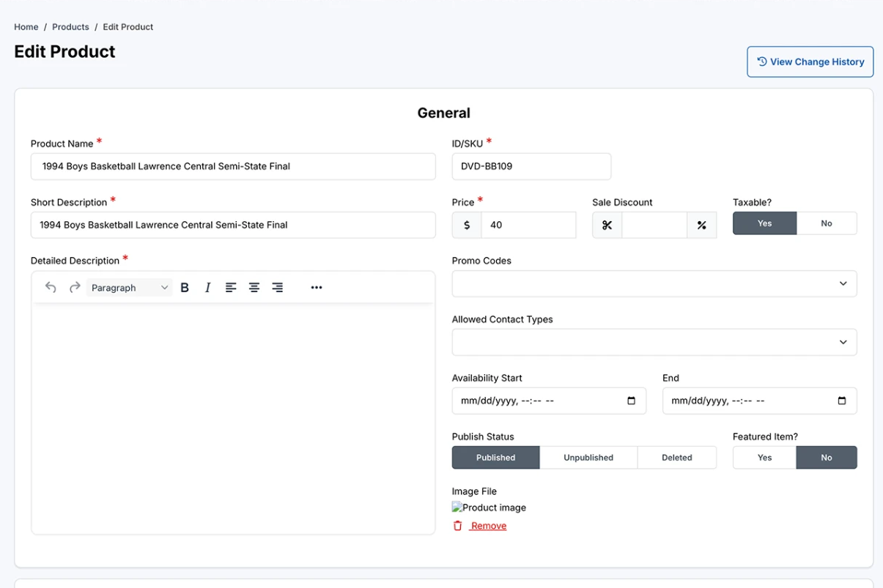883x588 pixels.
Task: Focus the Product Name field
Action: click(233, 166)
